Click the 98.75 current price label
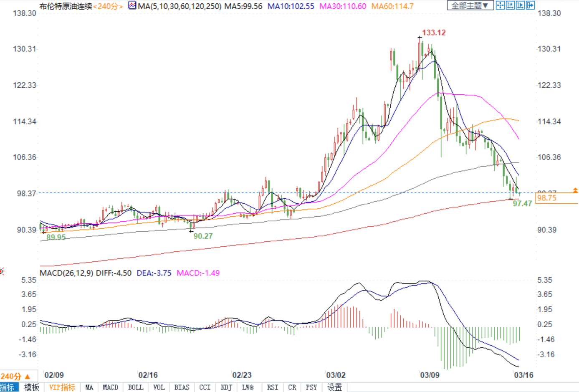Screen dimensions: 579x392 (x=547, y=198)
